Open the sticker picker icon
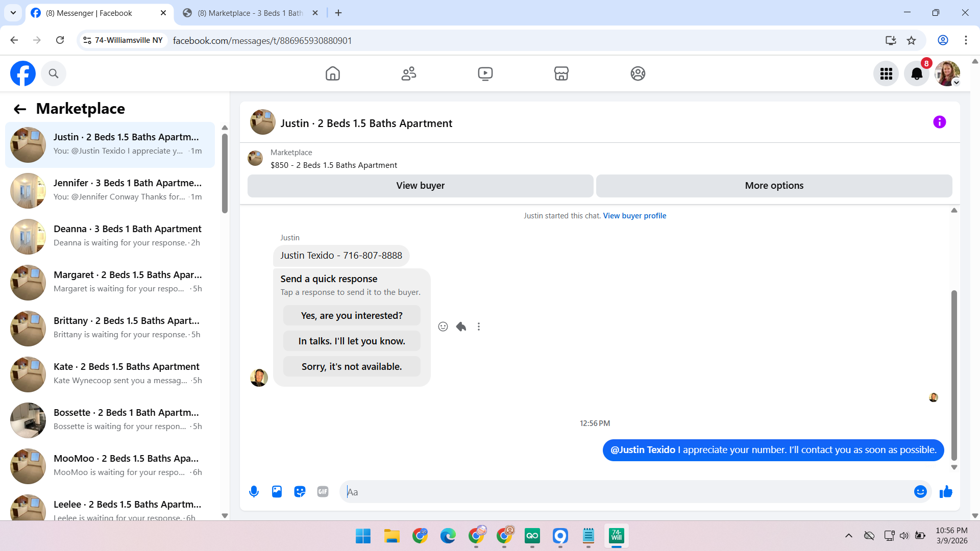This screenshot has width=980, height=551. [x=300, y=492]
